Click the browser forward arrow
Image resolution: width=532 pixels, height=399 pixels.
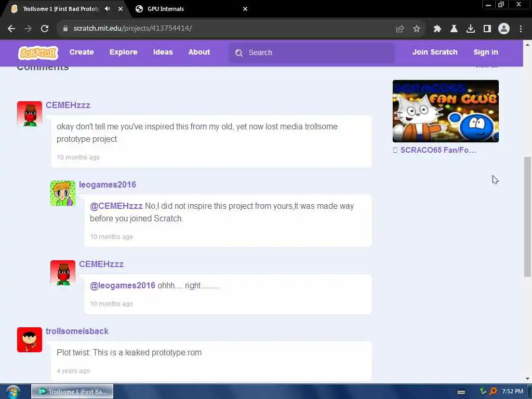[28, 29]
